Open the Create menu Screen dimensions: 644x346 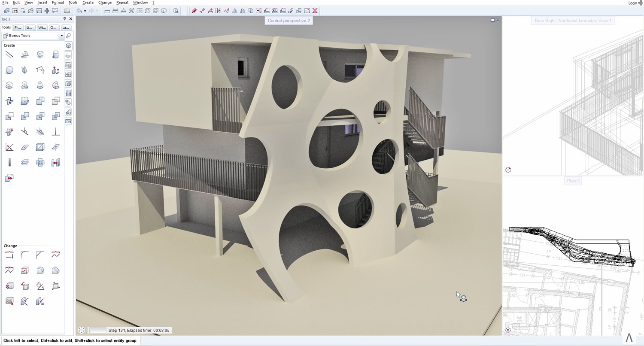pos(88,3)
